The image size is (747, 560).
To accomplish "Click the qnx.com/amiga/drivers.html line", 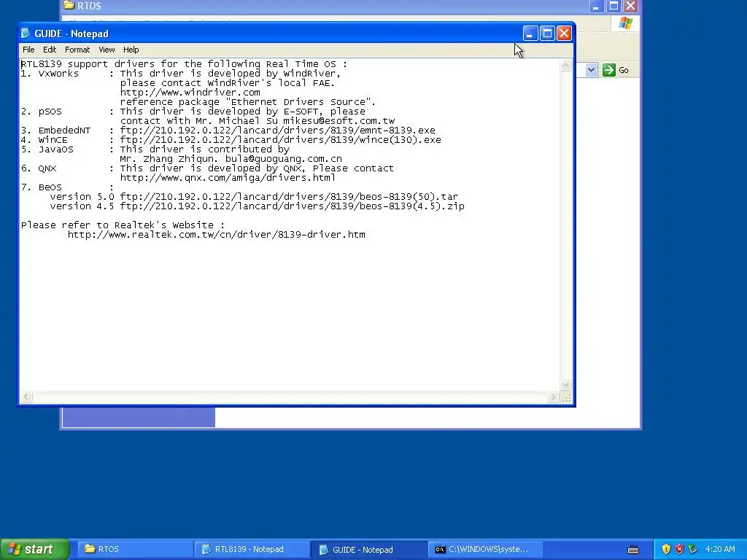I will (x=228, y=178).
